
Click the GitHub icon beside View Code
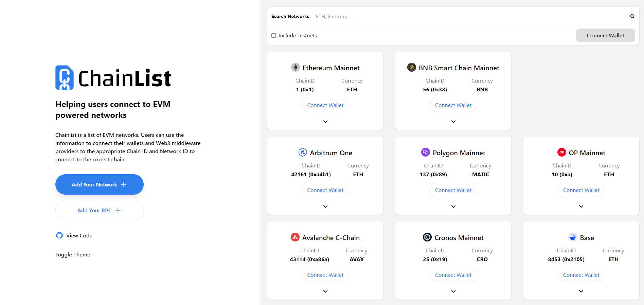point(59,235)
